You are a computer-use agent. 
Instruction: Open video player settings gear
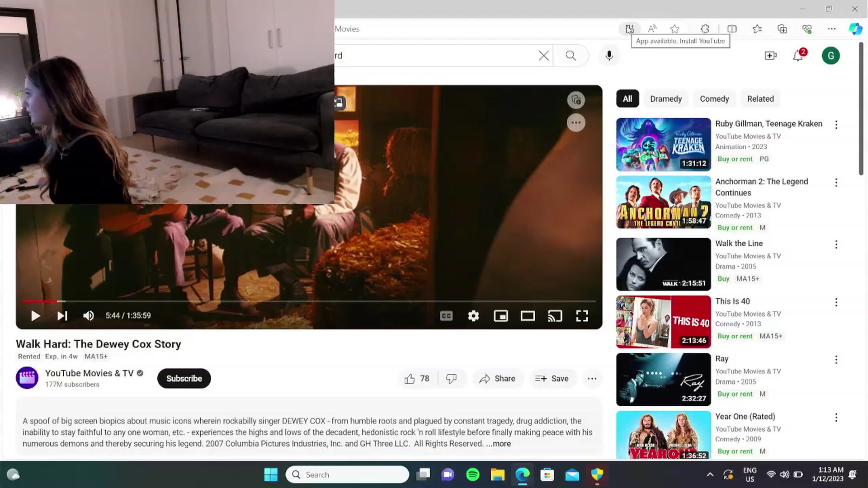[473, 316]
